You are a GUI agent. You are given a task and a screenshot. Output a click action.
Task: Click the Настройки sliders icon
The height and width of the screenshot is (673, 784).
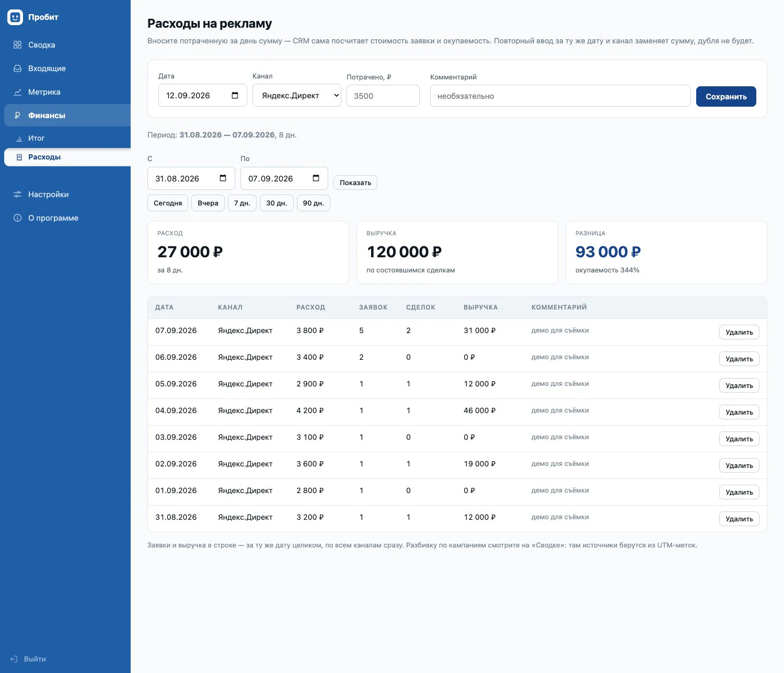tap(17, 195)
